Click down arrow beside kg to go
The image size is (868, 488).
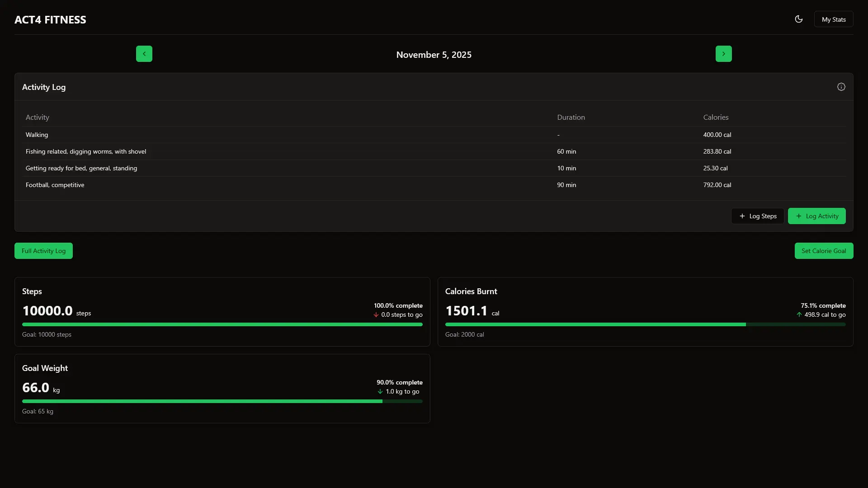click(x=380, y=392)
